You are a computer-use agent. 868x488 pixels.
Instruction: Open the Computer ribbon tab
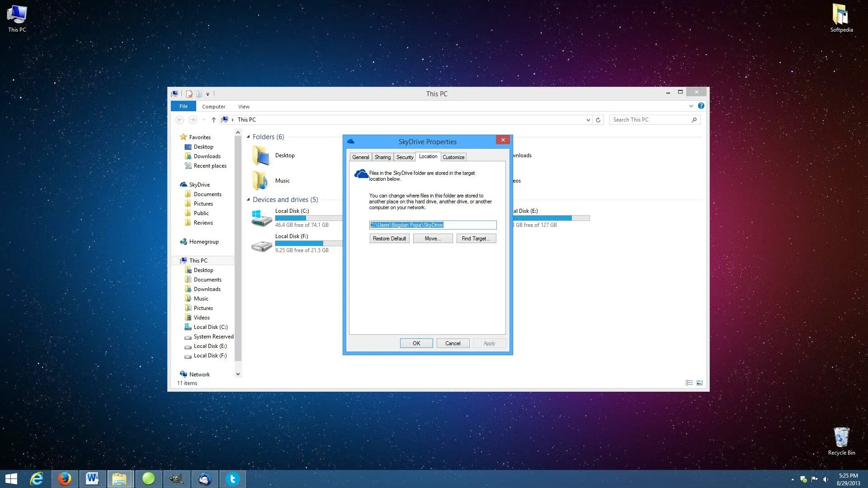pos(213,107)
